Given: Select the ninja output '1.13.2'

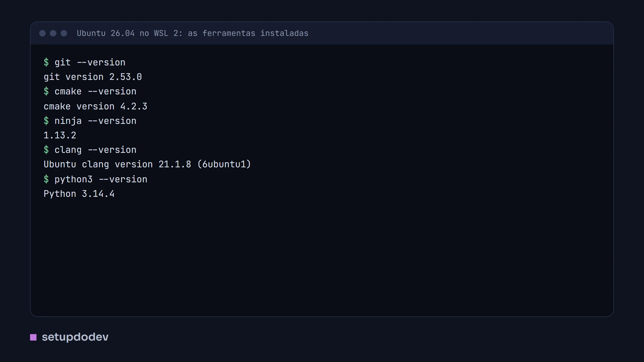Looking at the screenshot, I should point(60,135).
